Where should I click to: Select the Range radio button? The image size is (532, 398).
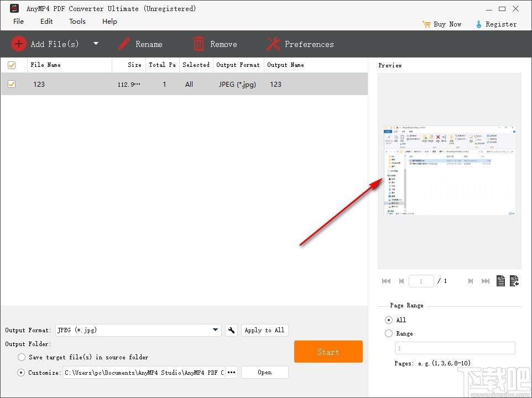point(389,333)
